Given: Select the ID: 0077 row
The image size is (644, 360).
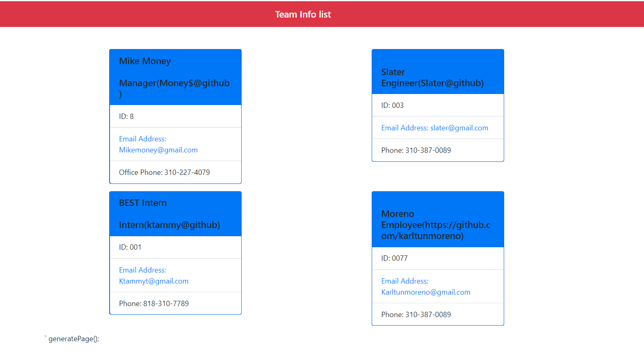Looking at the screenshot, I should tap(438, 258).
